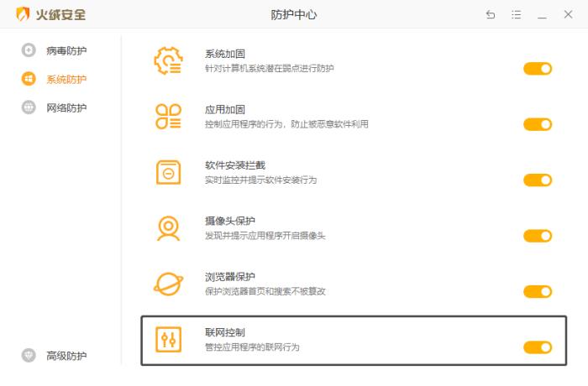This screenshot has height=386, width=588.
Task: Click the 系统加固 gear icon
Action: click(x=168, y=60)
